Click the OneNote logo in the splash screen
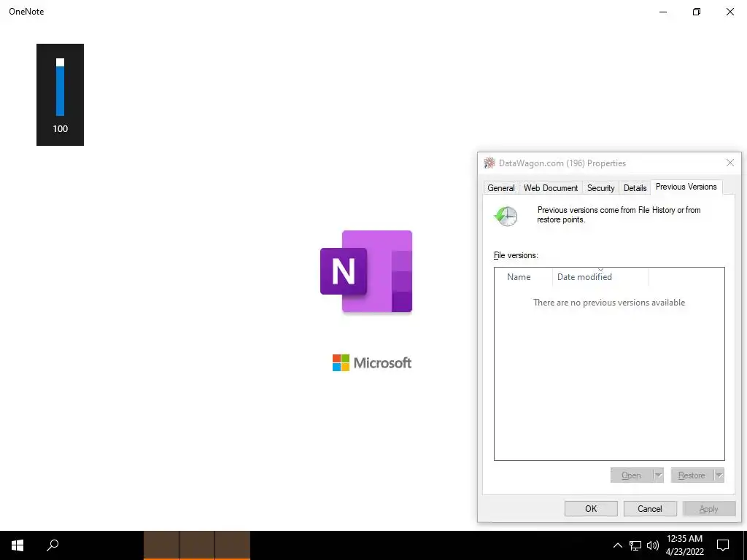The image size is (747, 560). click(366, 271)
